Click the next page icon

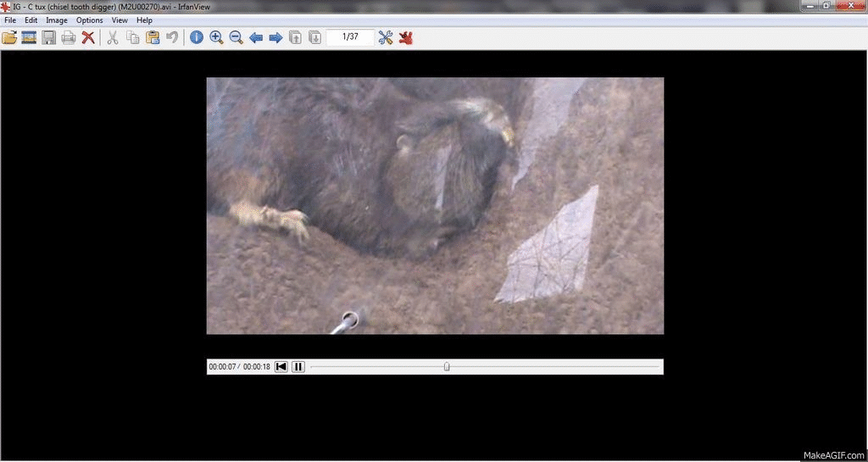point(315,37)
